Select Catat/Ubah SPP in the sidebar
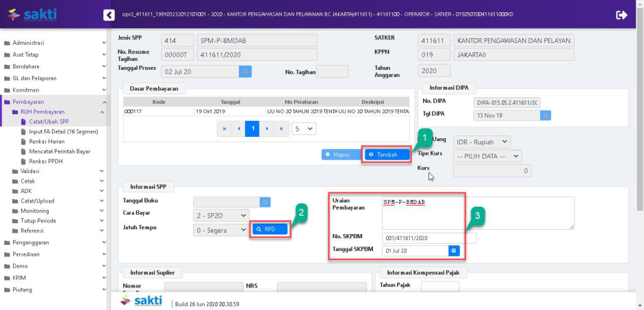This screenshot has width=644, height=310. pos(49,121)
